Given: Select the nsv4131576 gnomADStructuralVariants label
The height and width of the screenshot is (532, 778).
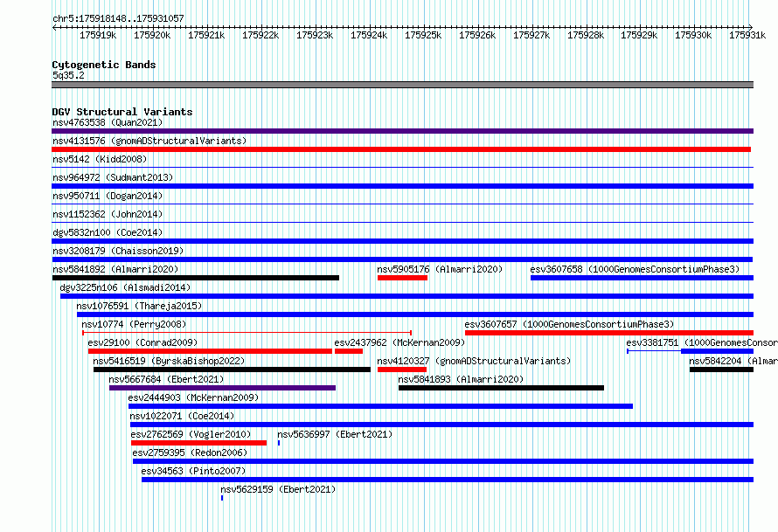Looking at the screenshot, I should tap(149, 141).
